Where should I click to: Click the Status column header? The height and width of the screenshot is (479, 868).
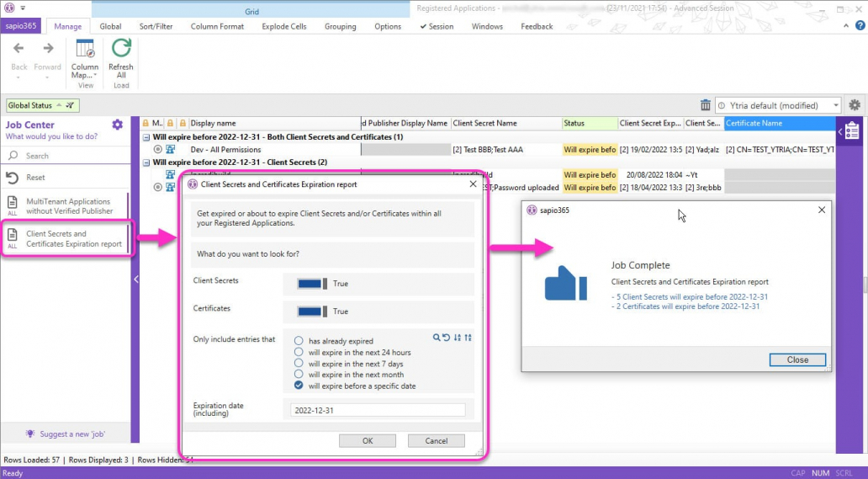tap(590, 124)
